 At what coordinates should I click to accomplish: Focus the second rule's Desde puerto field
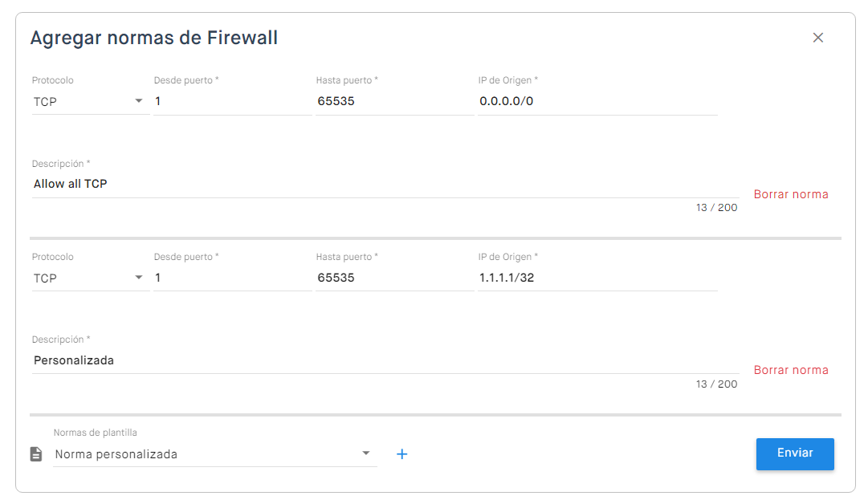233,278
